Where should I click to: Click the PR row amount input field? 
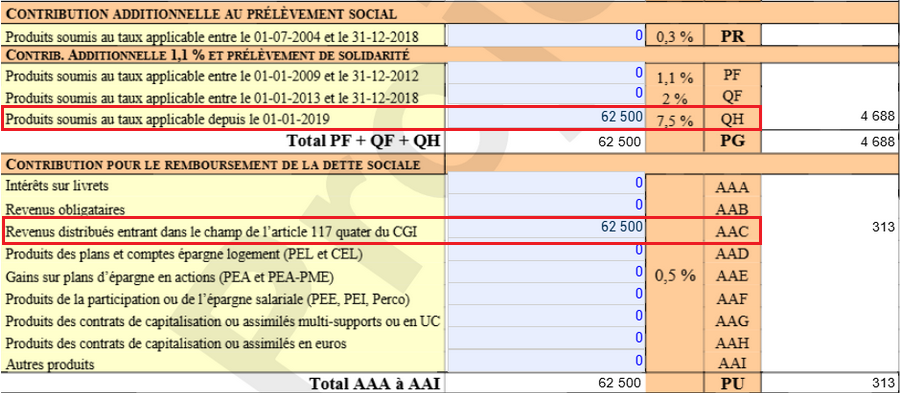point(546,36)
